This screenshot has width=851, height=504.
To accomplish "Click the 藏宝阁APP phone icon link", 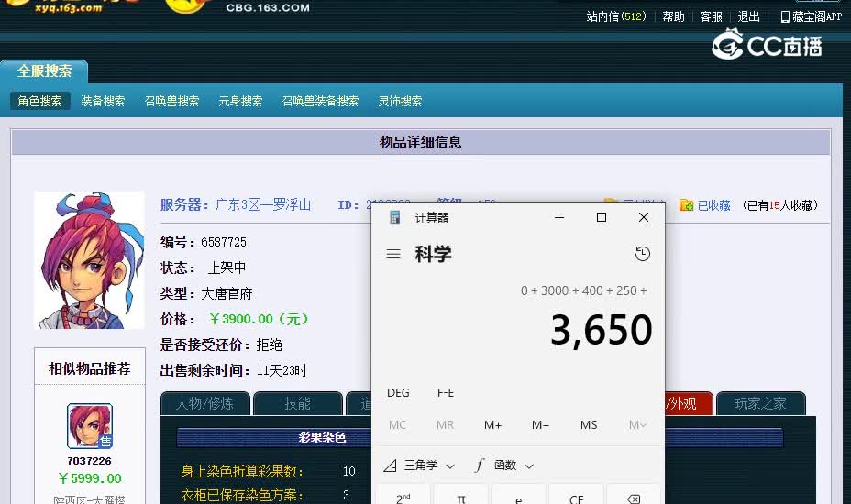I will [x=811, y=16].
